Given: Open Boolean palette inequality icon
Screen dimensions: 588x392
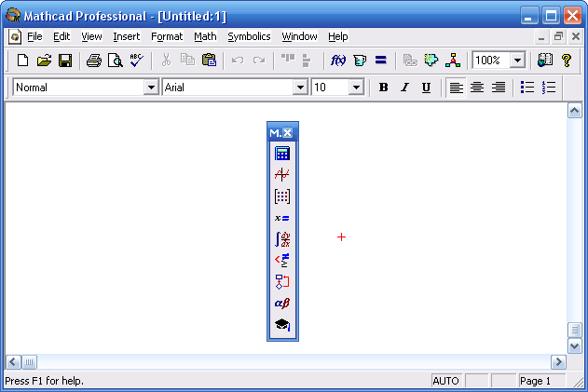Looking at the screenshot, I should (x=282, y=261).
